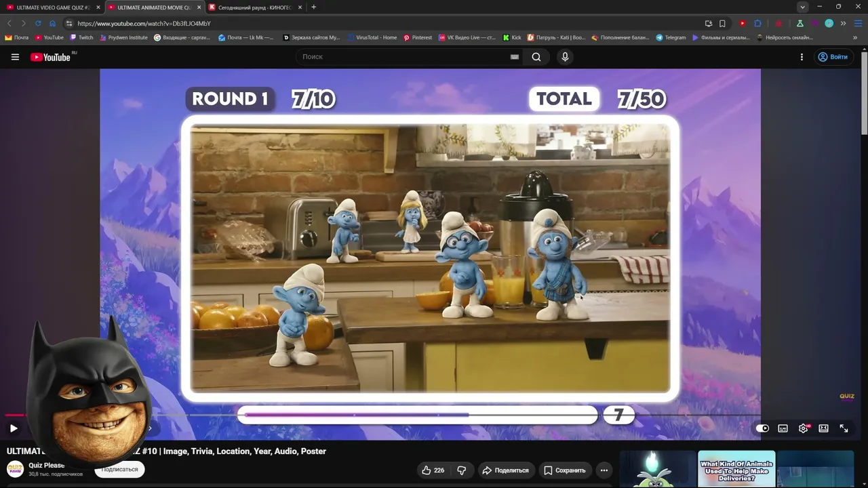Toggle autoplay switch in player

(762, 428)
